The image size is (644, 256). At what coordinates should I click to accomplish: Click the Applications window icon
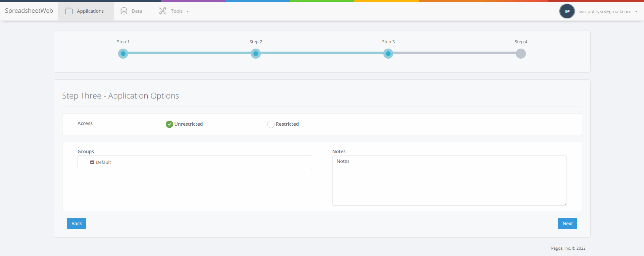click(x=69, y=11)
